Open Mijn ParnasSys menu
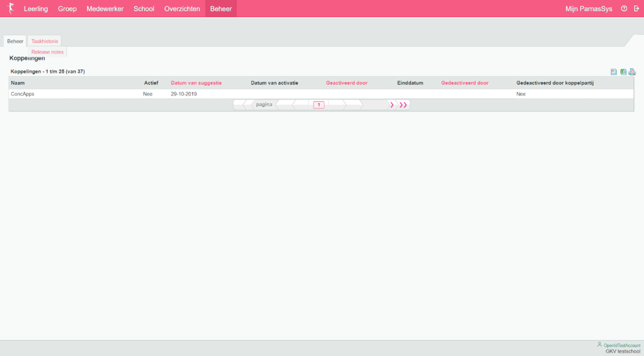Viewport: 644px width, 356px height. pyautogui.click(x=588, y=9)
